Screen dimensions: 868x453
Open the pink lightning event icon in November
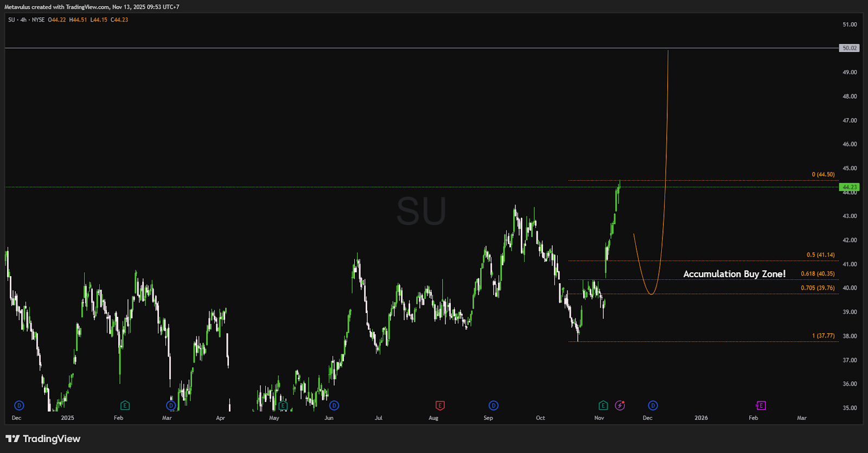tap(620, 405)
